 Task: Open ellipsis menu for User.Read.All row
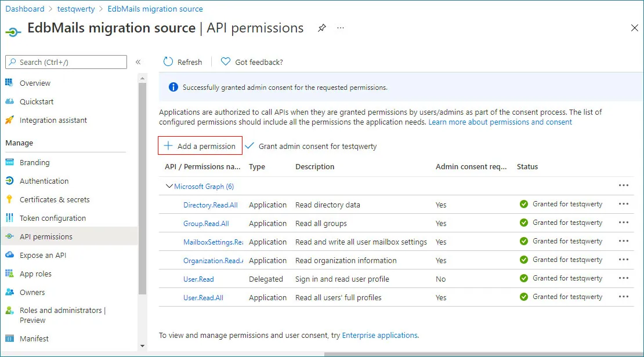coord(624,296)
